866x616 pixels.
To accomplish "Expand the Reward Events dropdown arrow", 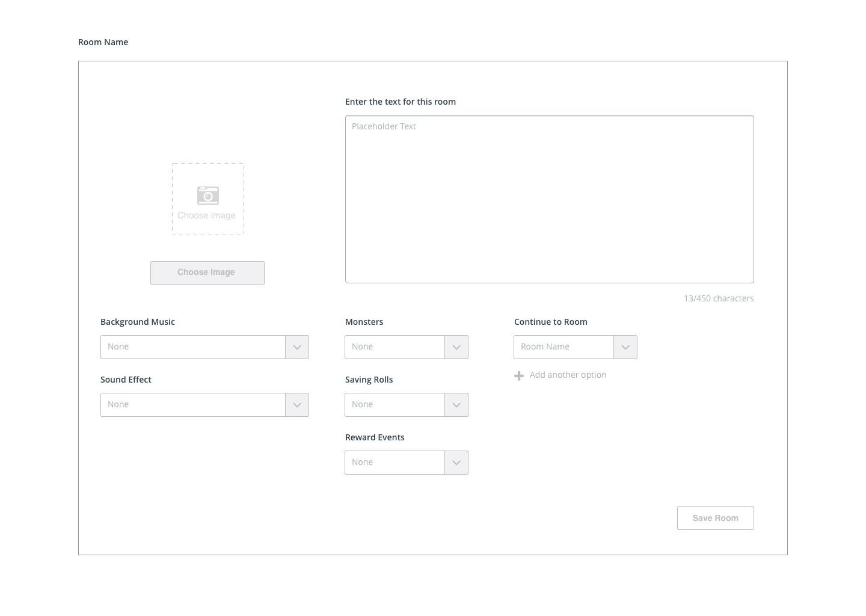I will point(456,463).
